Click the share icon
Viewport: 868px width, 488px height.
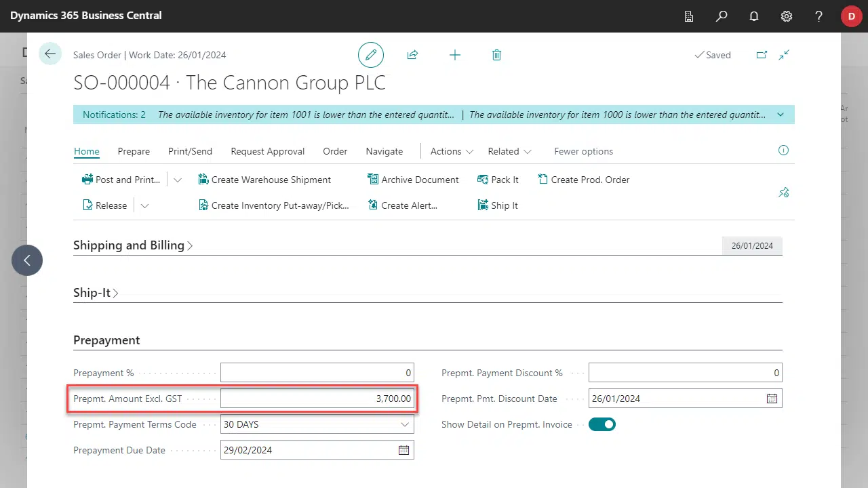tap(412, 55)
